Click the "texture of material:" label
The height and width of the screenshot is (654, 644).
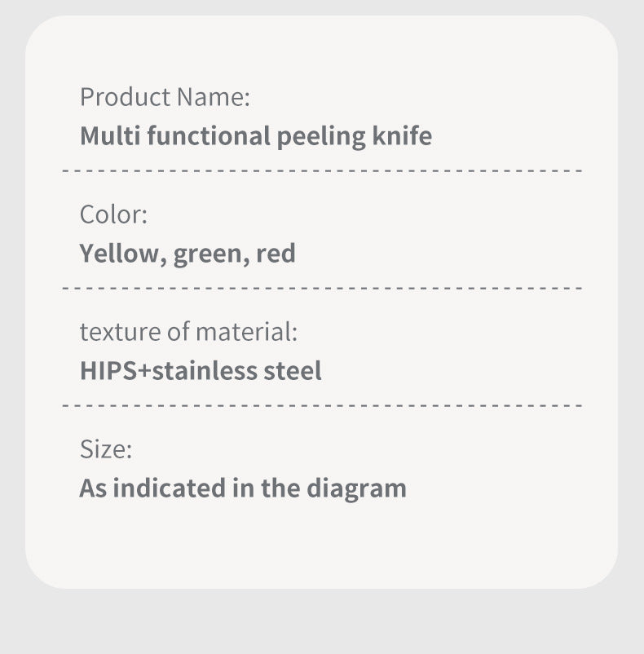(x=188, y=332)
